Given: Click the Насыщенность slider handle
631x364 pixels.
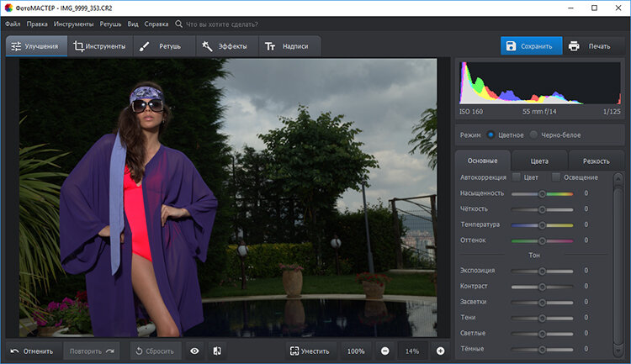Looking at the screenshot, I should point(543,193).
